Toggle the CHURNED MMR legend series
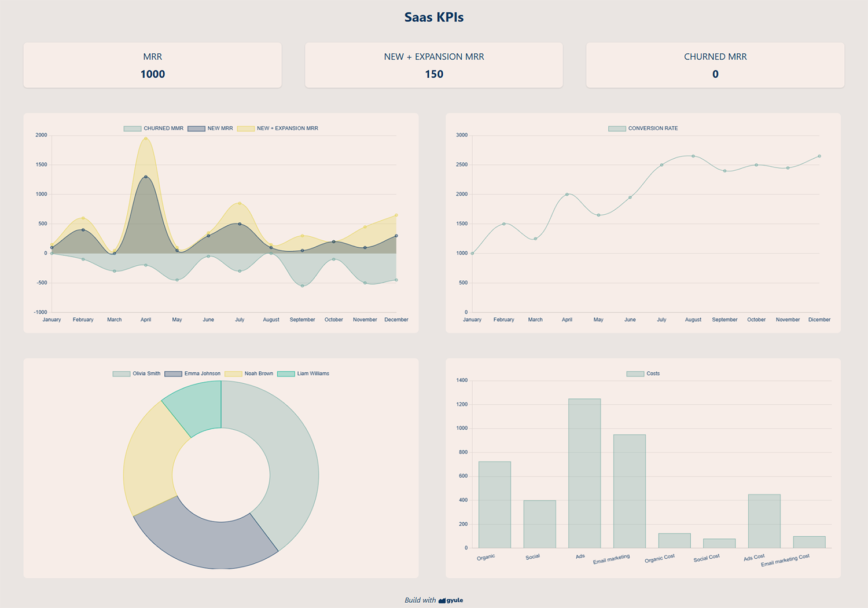Image resolution: width=868 pixels, height=608 pixels. coord(153,129)
